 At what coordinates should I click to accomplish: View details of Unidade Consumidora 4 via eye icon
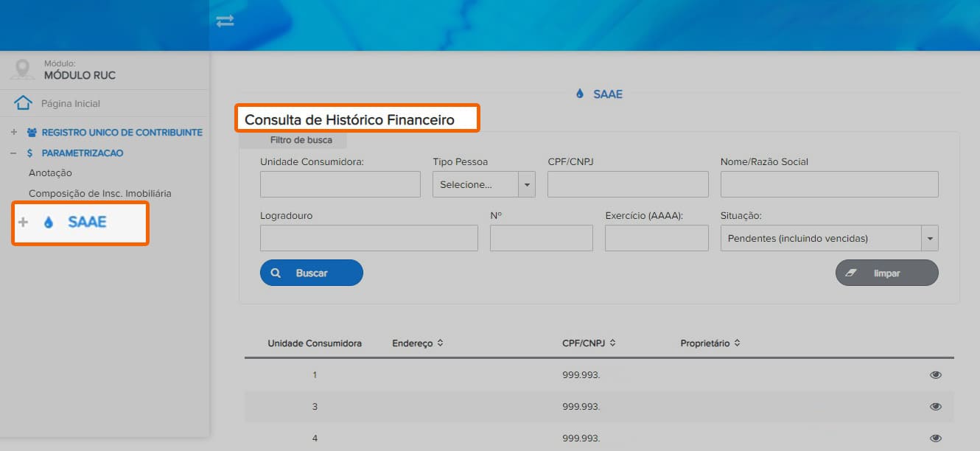coord(936,438)
